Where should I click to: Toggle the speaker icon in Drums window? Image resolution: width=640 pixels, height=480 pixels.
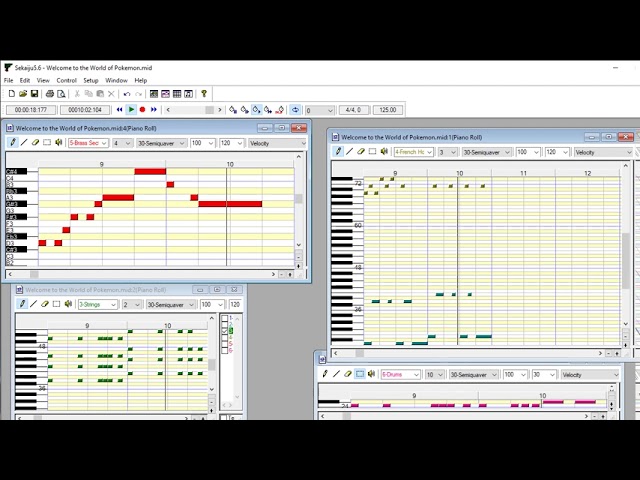371,374
